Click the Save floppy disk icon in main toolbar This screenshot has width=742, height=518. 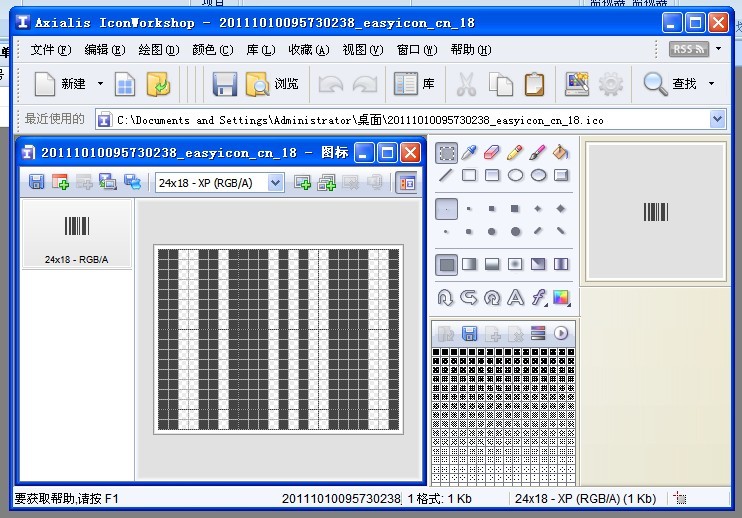[224, 84]
